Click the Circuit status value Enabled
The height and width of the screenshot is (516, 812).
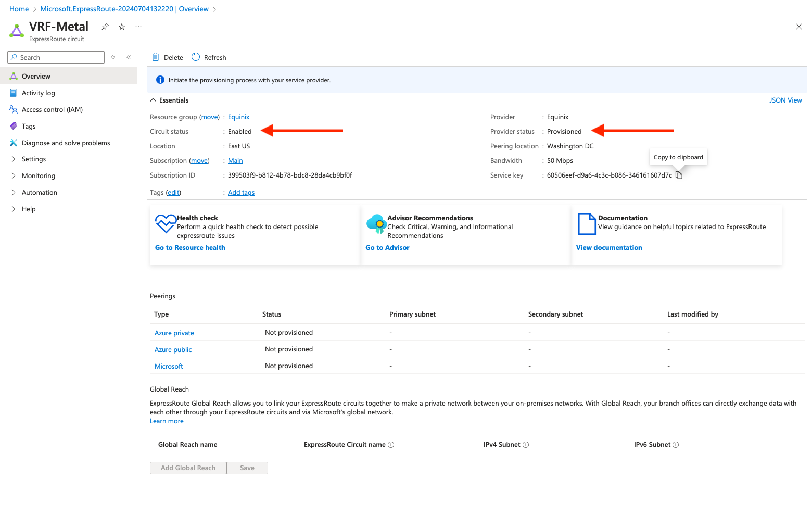point(240,131)
